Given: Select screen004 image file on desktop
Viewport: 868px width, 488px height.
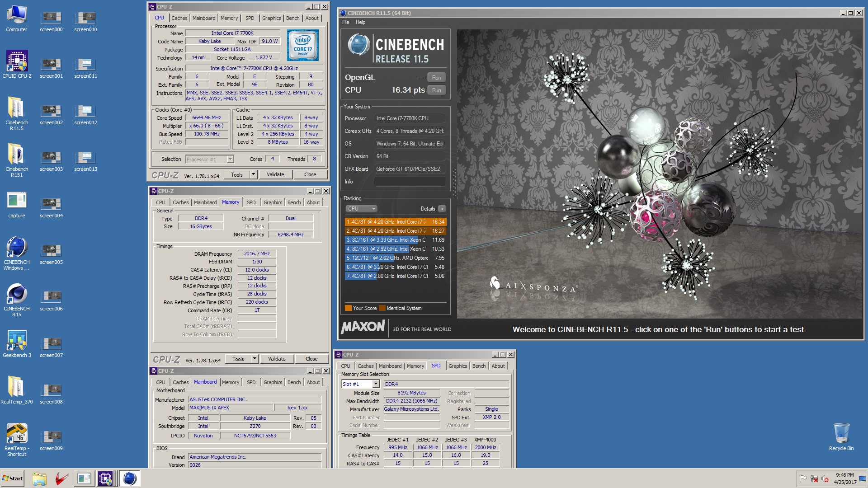Looking at the screenshot, I should 51,208.
